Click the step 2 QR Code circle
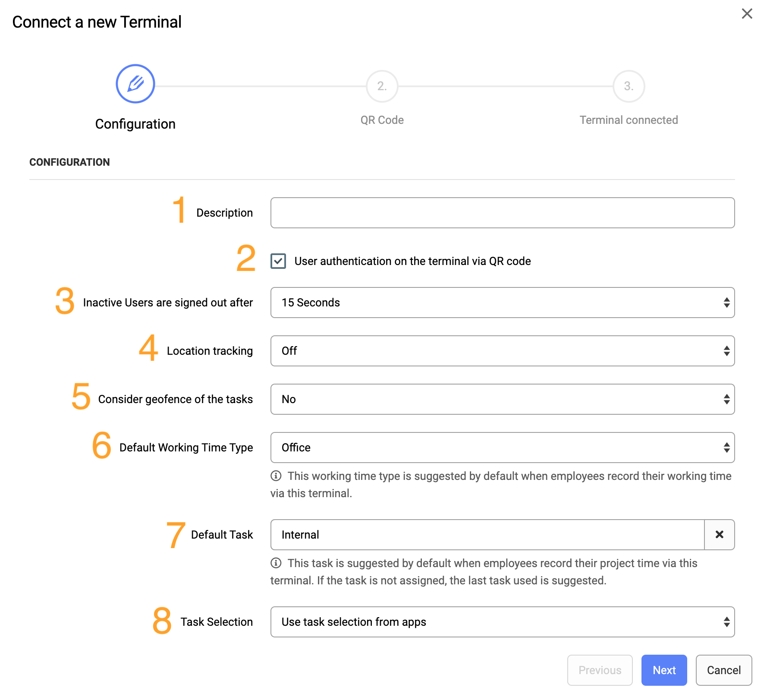This screenshot has height=700, width=767. 382,86
